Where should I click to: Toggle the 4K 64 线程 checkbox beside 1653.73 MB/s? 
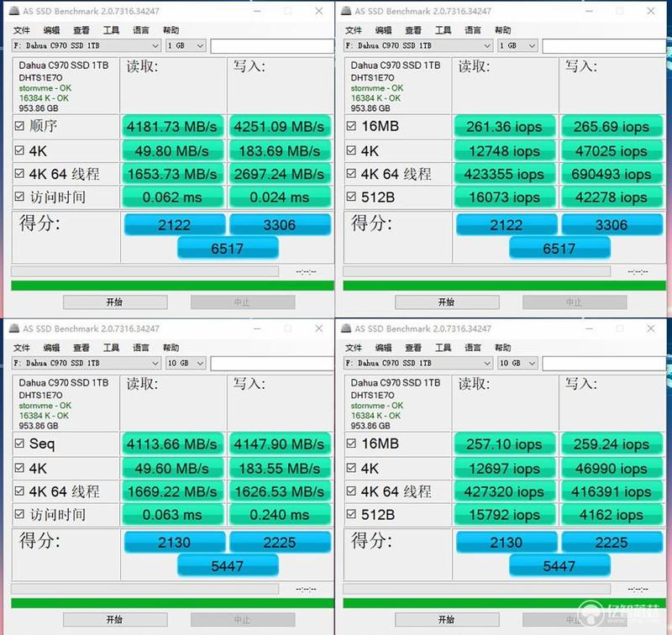tap(19, 174)
